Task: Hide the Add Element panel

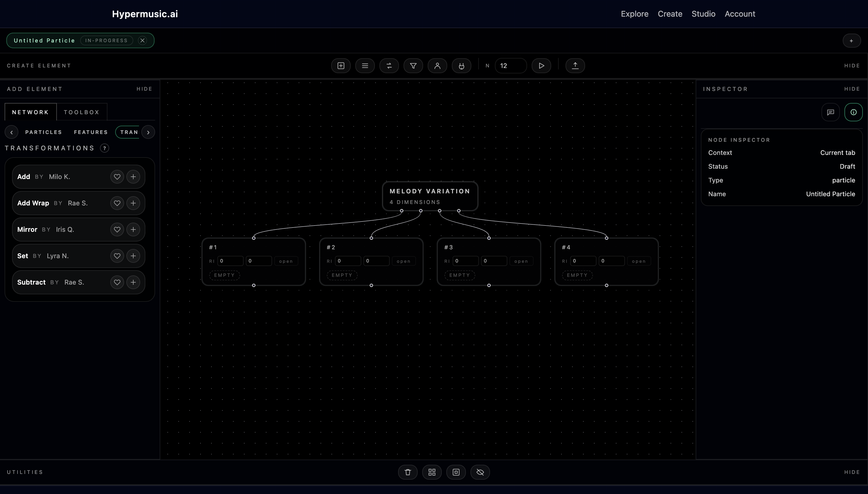Action: coord(144,89)
